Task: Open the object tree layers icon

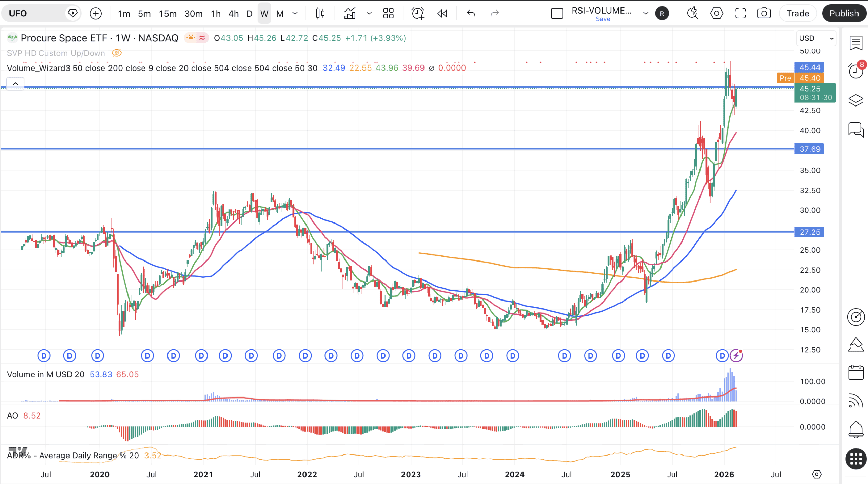Action: pos(855,100)
